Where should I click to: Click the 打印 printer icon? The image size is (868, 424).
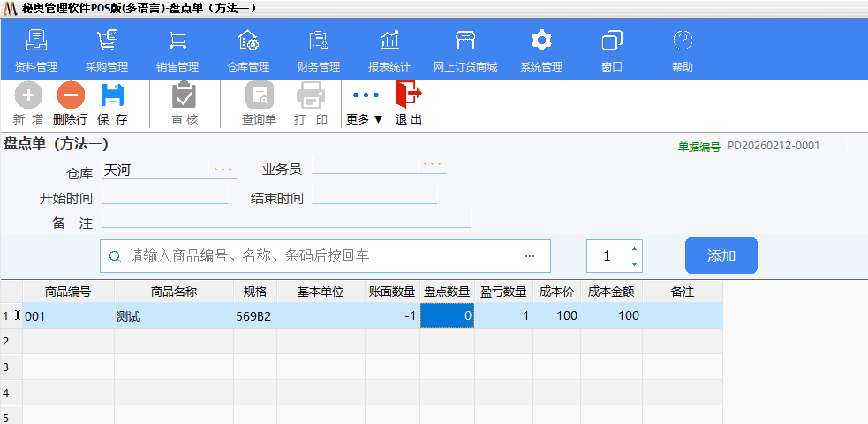(311, 95)
